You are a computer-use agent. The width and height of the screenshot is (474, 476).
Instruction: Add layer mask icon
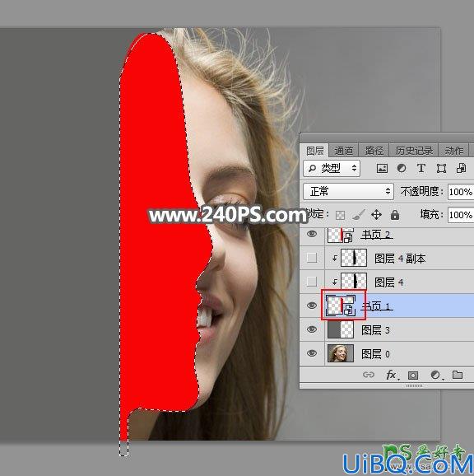pos(413,376)
